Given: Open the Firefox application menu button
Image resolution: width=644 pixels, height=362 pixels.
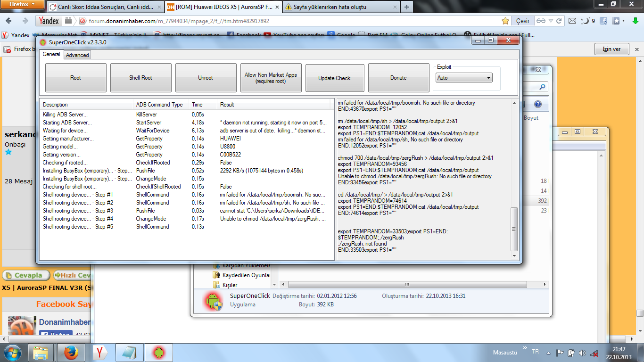Looking at the screenshot, I should (22, 4).
